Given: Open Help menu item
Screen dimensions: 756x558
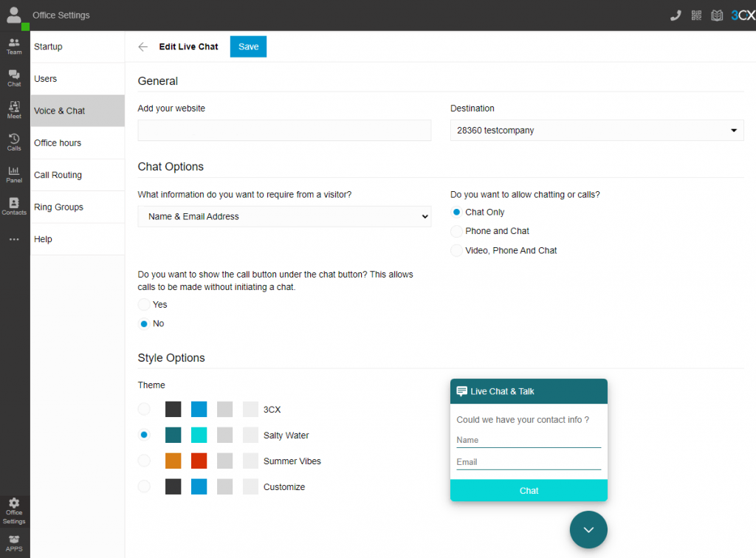Looking at the screenshot, I should coord(77,239).
